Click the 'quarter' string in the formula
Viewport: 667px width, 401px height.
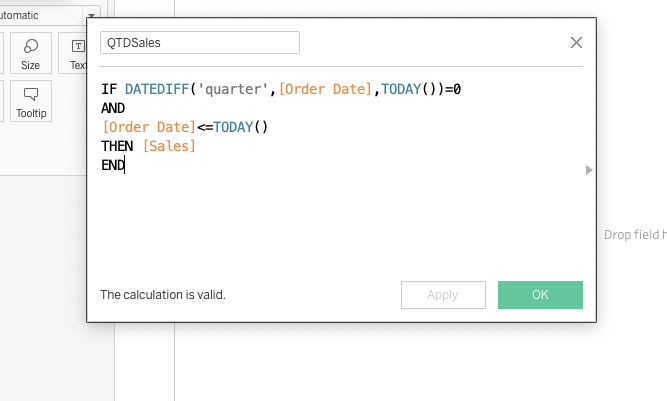click(x=236, y=89)
